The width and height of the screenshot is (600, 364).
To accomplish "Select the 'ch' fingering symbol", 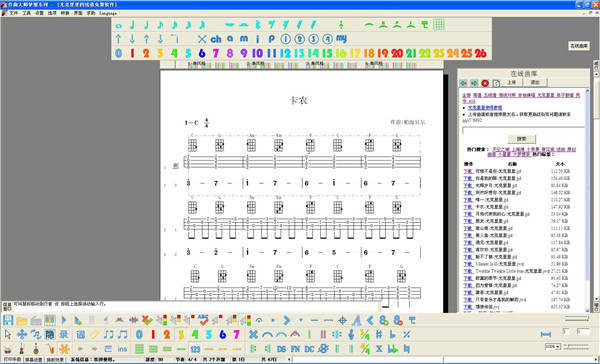I will [x=216, y=39].
